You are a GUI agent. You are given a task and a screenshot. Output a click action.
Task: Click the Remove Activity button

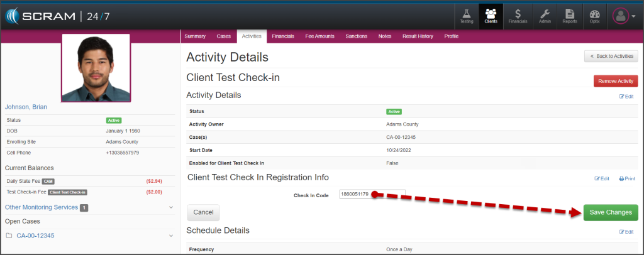pos(616,81)
